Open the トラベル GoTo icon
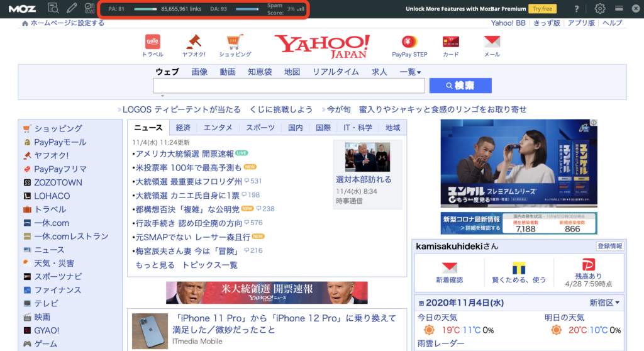Viewport: 644px width, 351px height. click(x=153, y=42)
